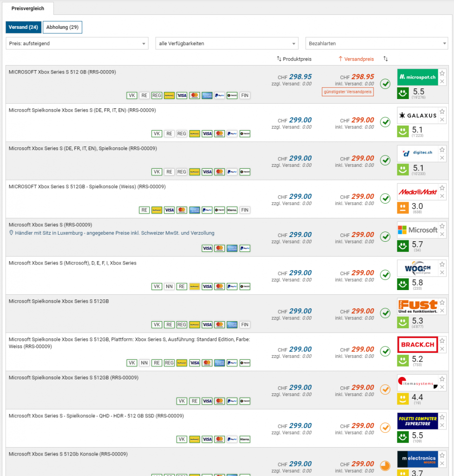Favorite Microsoft store with the star
The image size is (454, 476).
click(442, 226)
